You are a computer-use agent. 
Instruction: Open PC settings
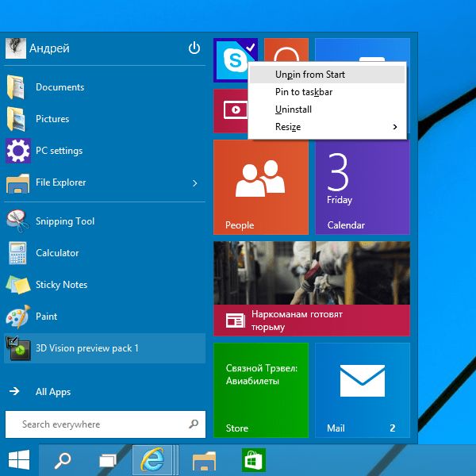coord(59,151)
